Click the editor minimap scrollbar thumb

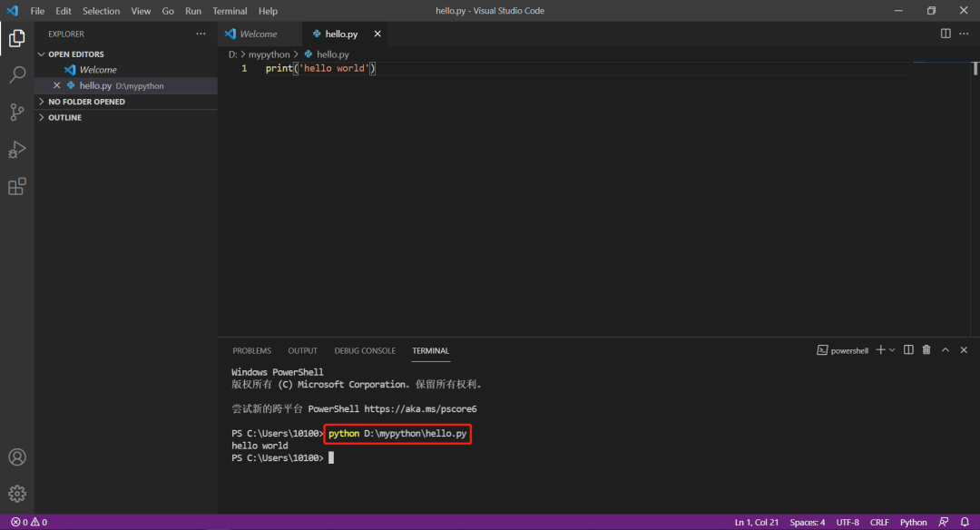click(x=975, y=69)
